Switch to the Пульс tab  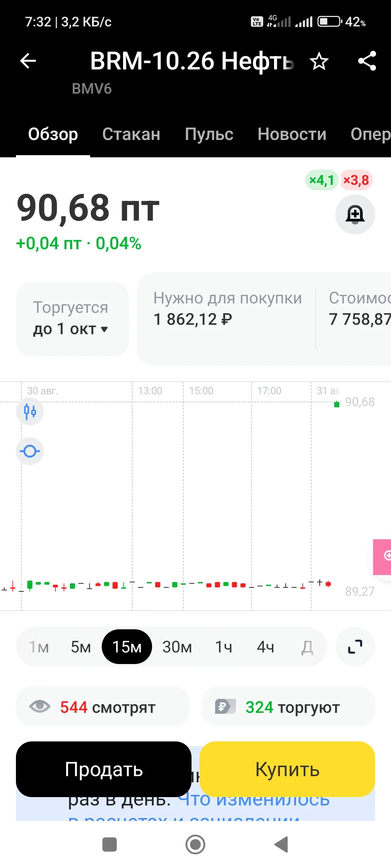coord(209,134)
